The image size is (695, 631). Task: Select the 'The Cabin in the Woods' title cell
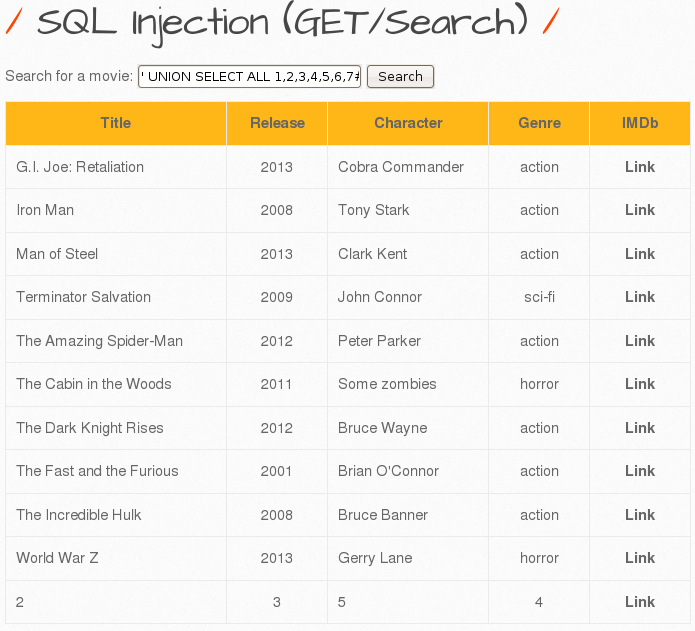pos(116,384)
